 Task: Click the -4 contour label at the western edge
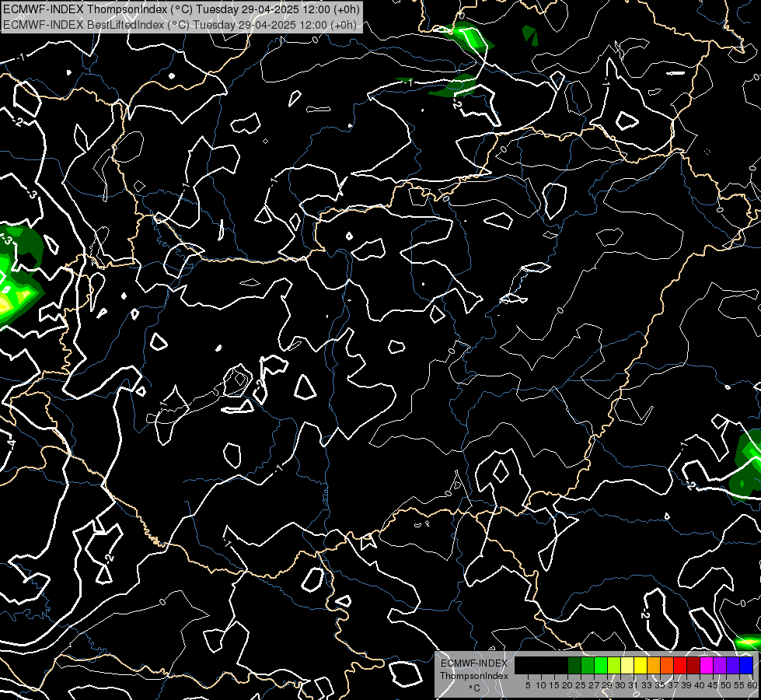[x=11, y=443]
